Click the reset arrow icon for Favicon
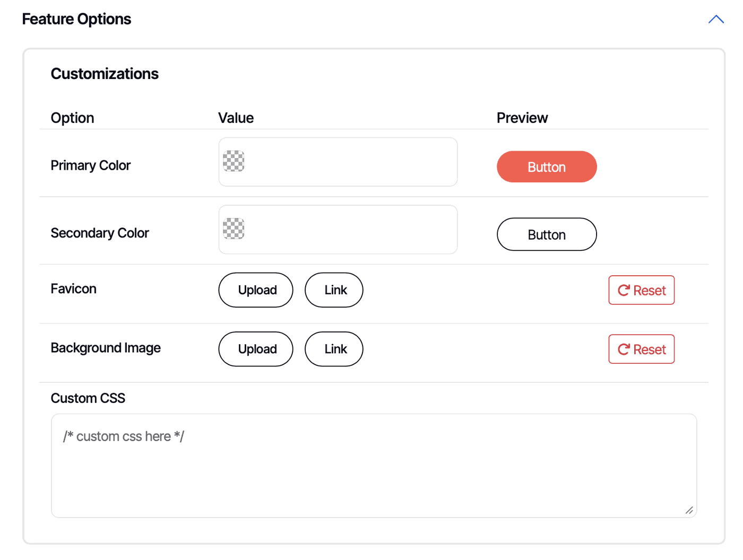The image size is (743, 560). pos(624,290)
